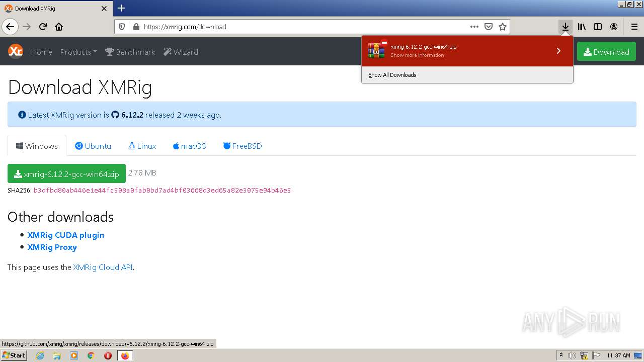Select the Windows tab
The height and width of the screenshot is (362, 644).
[37, 146]
